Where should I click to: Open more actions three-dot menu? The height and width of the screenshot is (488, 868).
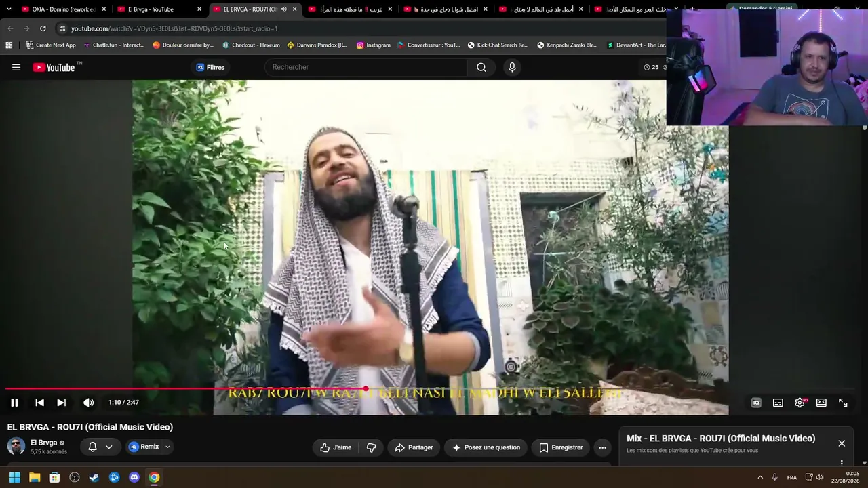pos(602,447)
